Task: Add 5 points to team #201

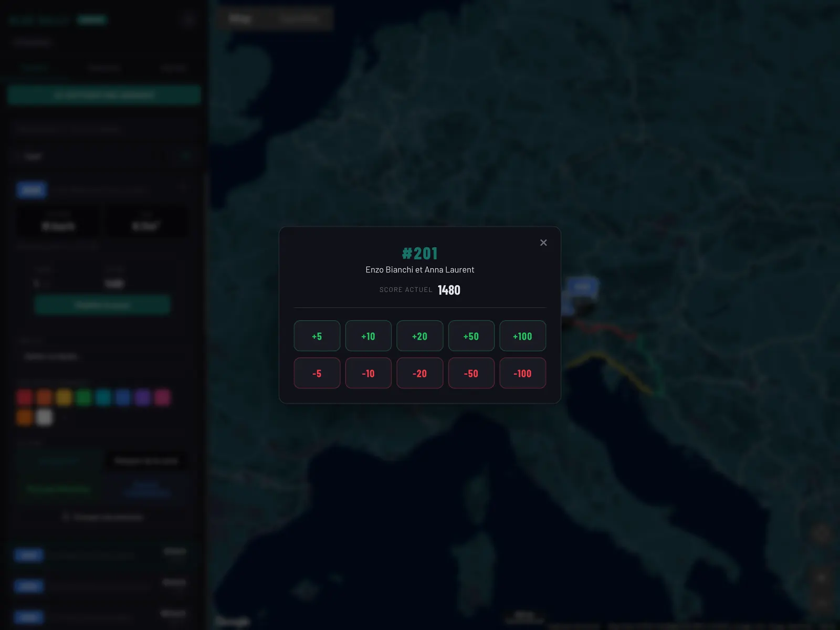Action: pos(317,336)
